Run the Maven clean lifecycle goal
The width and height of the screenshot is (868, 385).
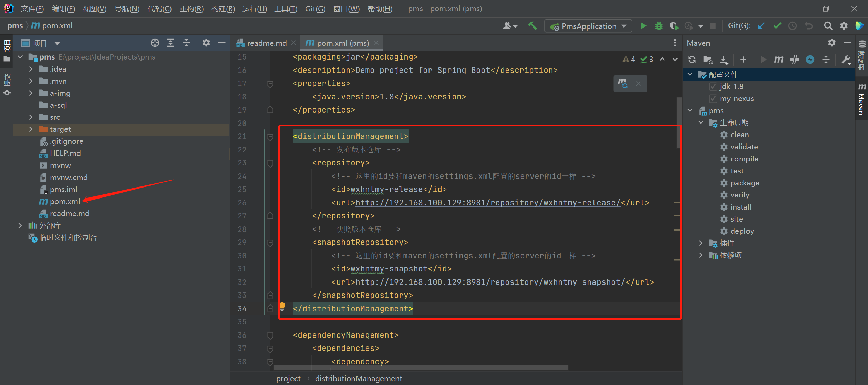coord(739,135)
